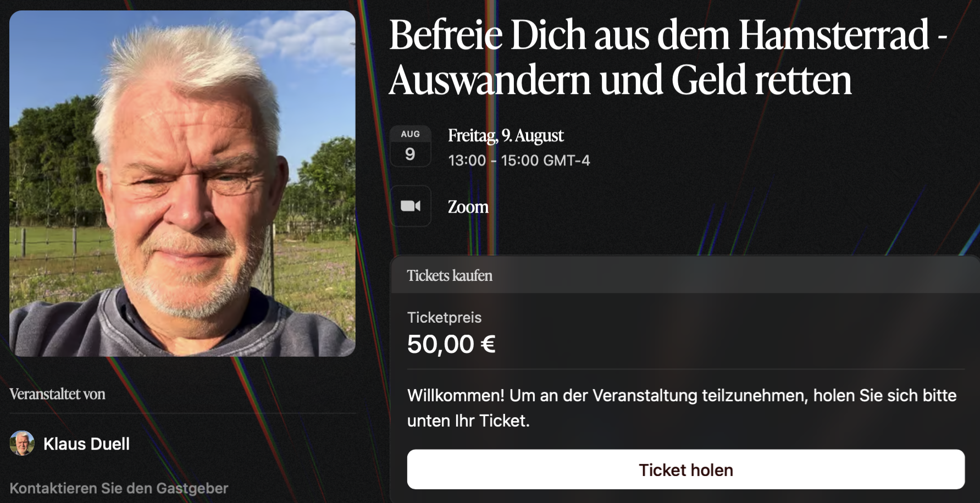This screenshot has width=980, height=503.
Task: Click the AUG month label in calendar icon
Action: (x=411, y=134)
